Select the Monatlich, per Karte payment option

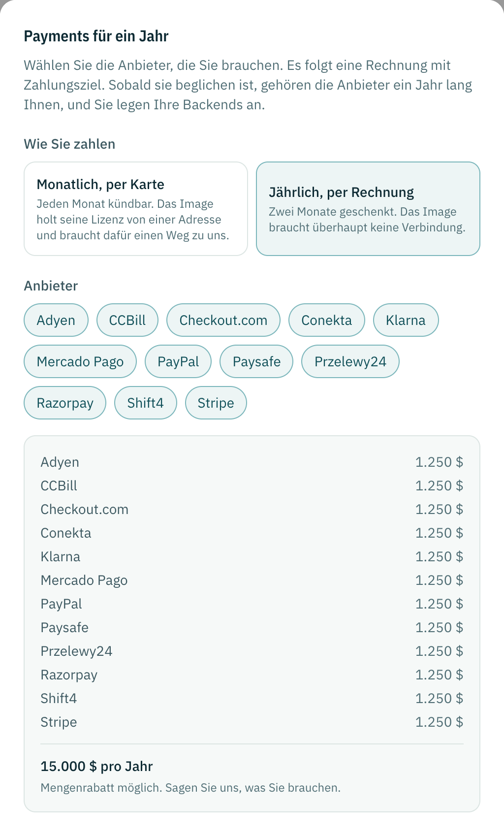(136, 209)
